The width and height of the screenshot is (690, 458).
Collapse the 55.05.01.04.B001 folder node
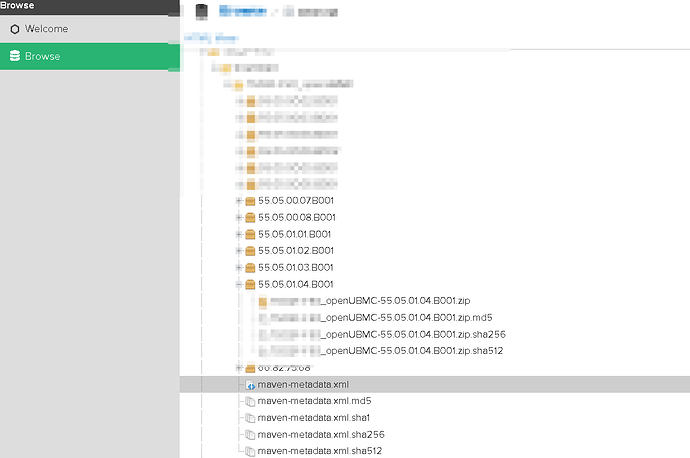[x=238, y=284]
